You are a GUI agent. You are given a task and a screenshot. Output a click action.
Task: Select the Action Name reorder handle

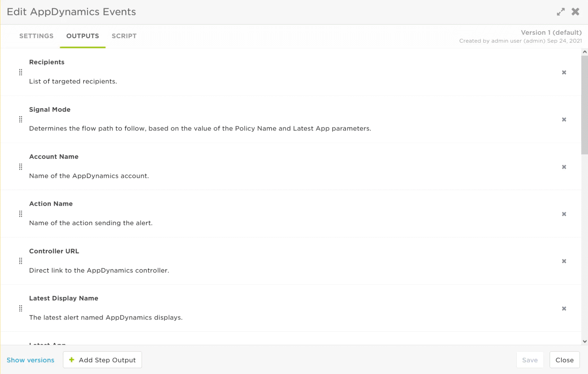[20, 214]
